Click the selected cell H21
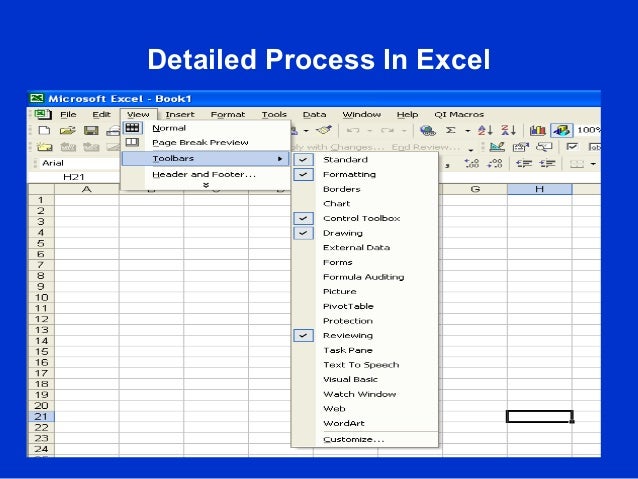Screen dimensions: 638x479 tap(540, 416)
